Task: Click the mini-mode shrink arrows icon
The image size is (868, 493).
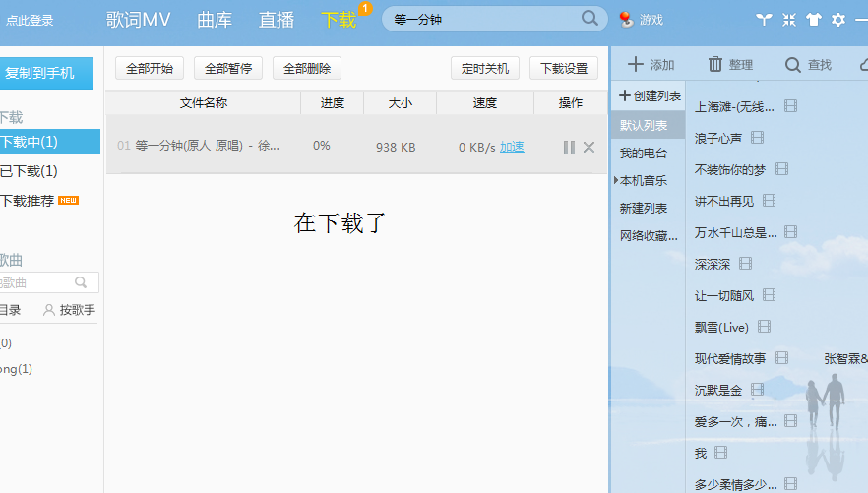Action: [789, 20]
